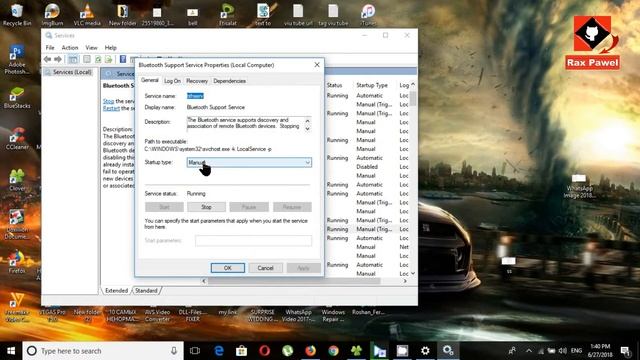Viewport: 640px width, 360px height.
Task: Open the WhatsApp Image desktop file
Action: (579, 186)
